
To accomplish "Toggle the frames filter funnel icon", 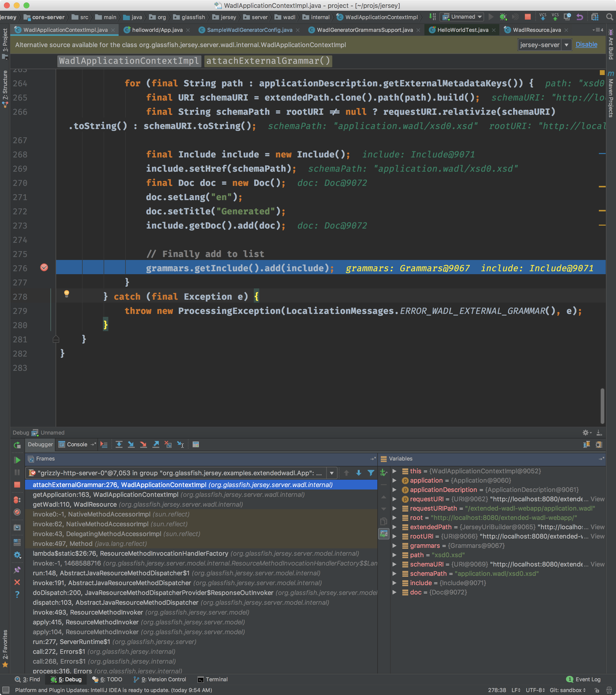I will (371, 473).
